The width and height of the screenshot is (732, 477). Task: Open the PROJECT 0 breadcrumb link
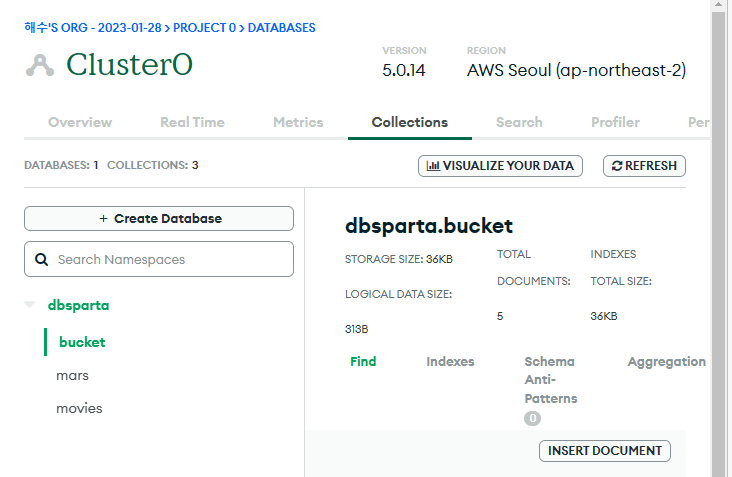204,28
